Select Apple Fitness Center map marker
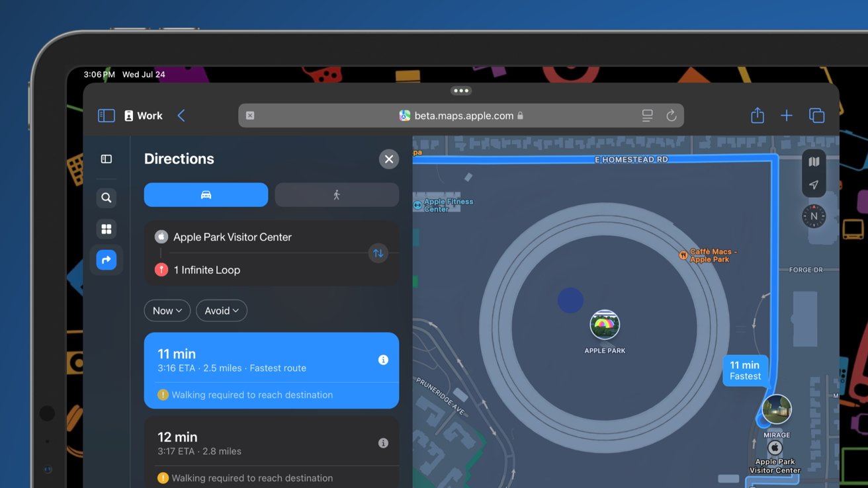This screenshot has width=868, height=488. 417,206
